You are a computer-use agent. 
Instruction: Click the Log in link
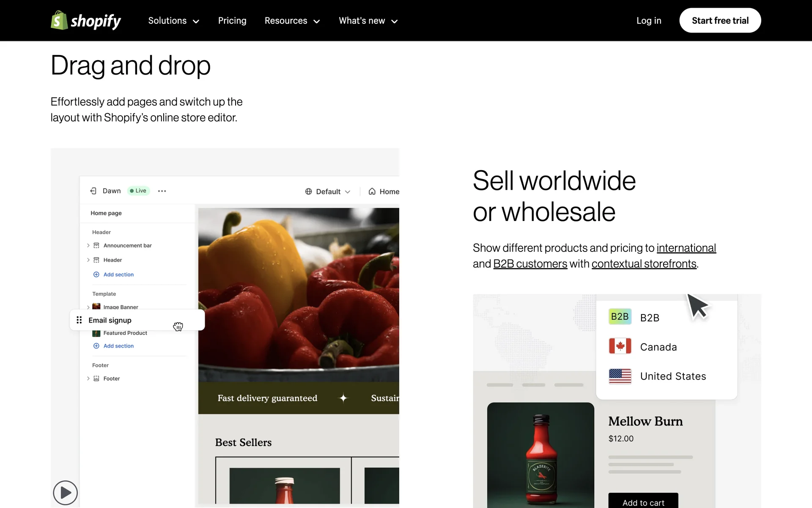point(649,21)
